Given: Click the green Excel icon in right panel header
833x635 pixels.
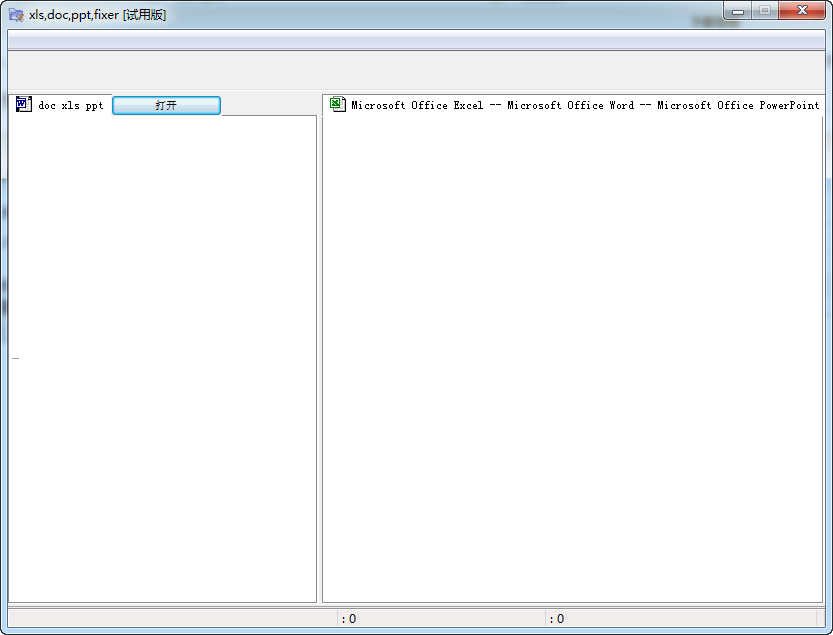Looking at the screenshot, I should 337,104.
